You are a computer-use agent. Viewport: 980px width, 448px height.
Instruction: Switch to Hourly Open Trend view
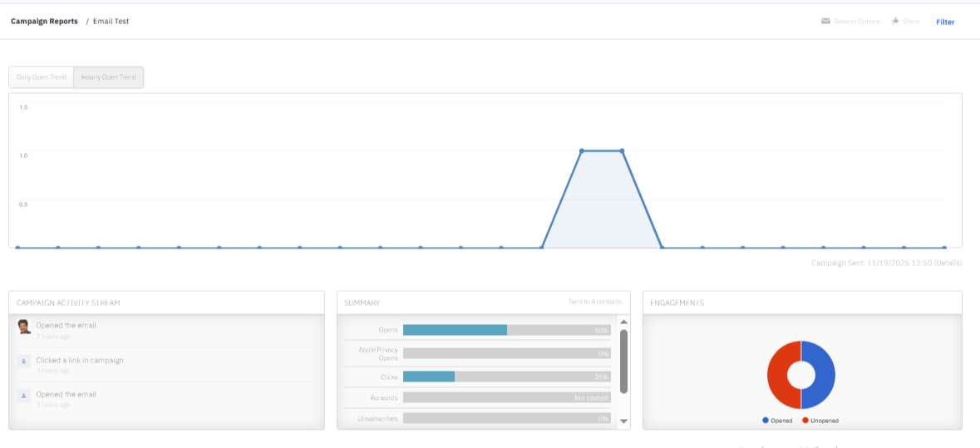109,77
